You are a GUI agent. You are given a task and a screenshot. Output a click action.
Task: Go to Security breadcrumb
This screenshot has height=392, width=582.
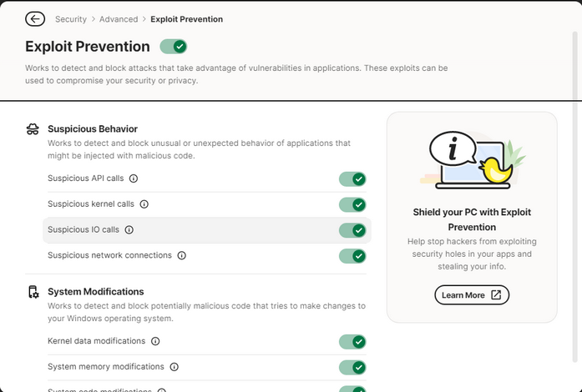tap(71, 19)
